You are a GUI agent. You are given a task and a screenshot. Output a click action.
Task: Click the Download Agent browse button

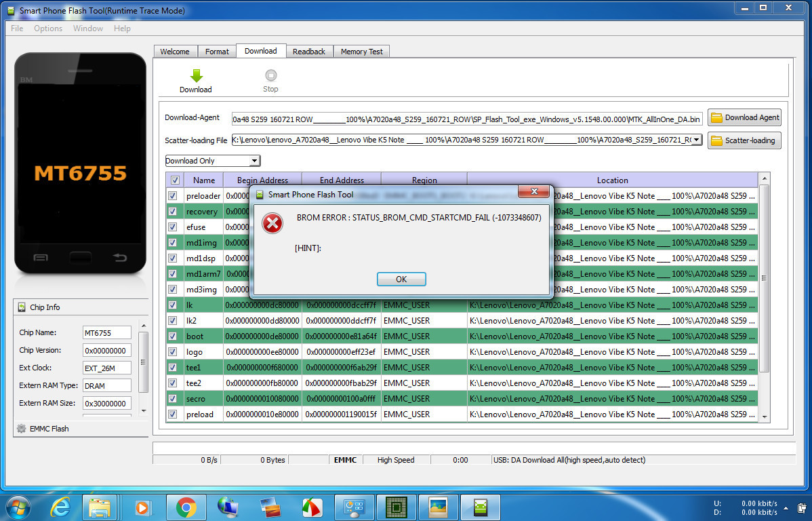click(x=745, y=117)
